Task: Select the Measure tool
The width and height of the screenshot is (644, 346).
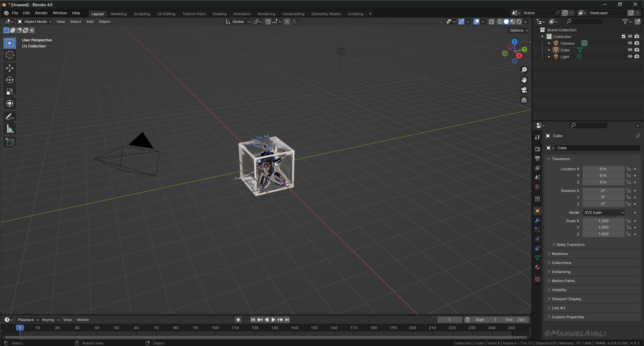Action: (x=10, y=129)
